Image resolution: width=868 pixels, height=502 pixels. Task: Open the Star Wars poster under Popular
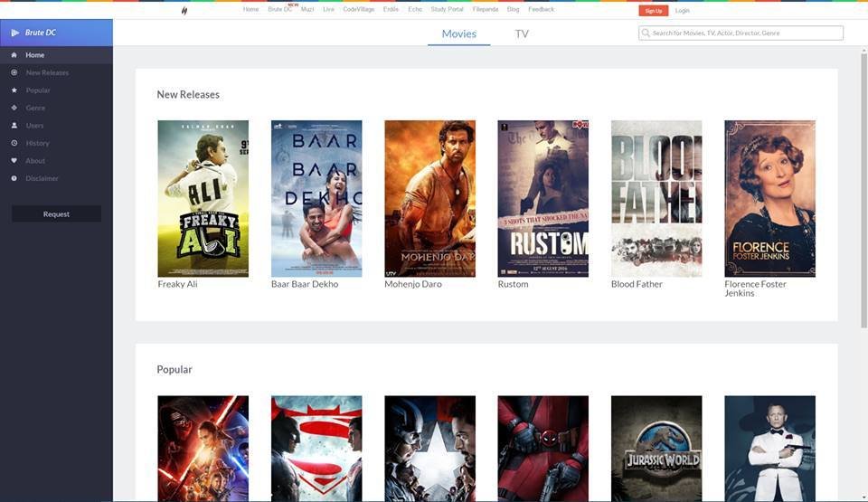pyautogui.click(x=203, y=449)
